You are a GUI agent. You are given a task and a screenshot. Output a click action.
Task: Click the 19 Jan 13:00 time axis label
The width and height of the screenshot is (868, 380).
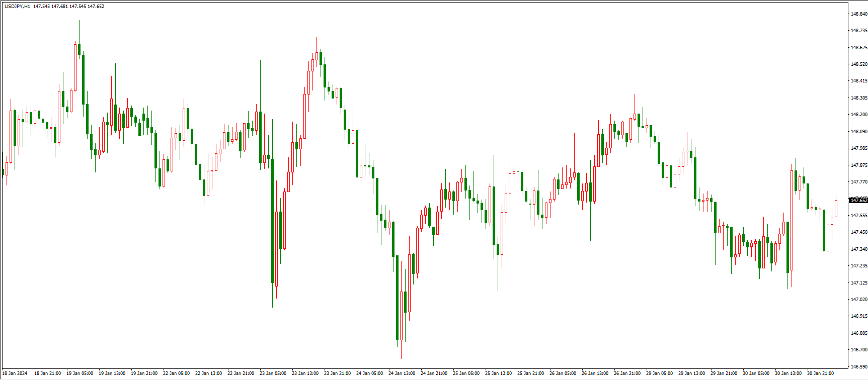pos(112,373)
